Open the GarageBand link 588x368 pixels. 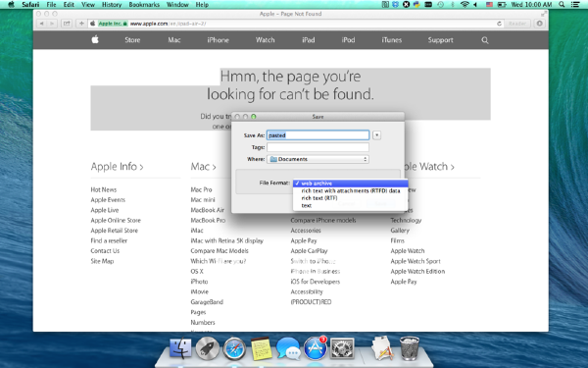(x=207, y=302)
